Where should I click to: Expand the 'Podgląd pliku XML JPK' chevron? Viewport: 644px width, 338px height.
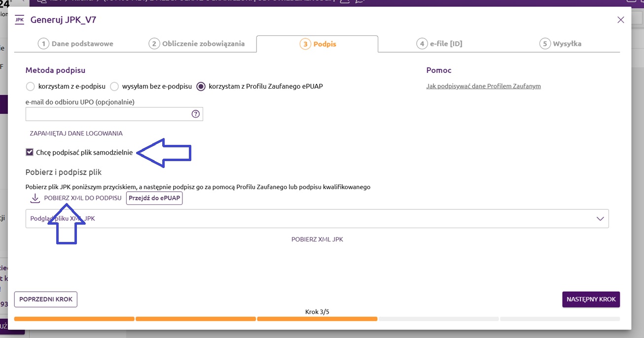tap(600, 219)
